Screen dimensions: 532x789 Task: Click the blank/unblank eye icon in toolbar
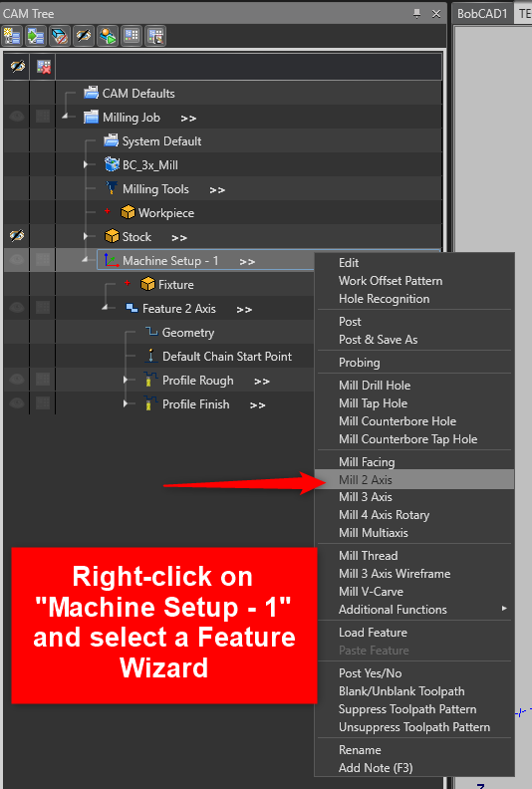(84, 36)
